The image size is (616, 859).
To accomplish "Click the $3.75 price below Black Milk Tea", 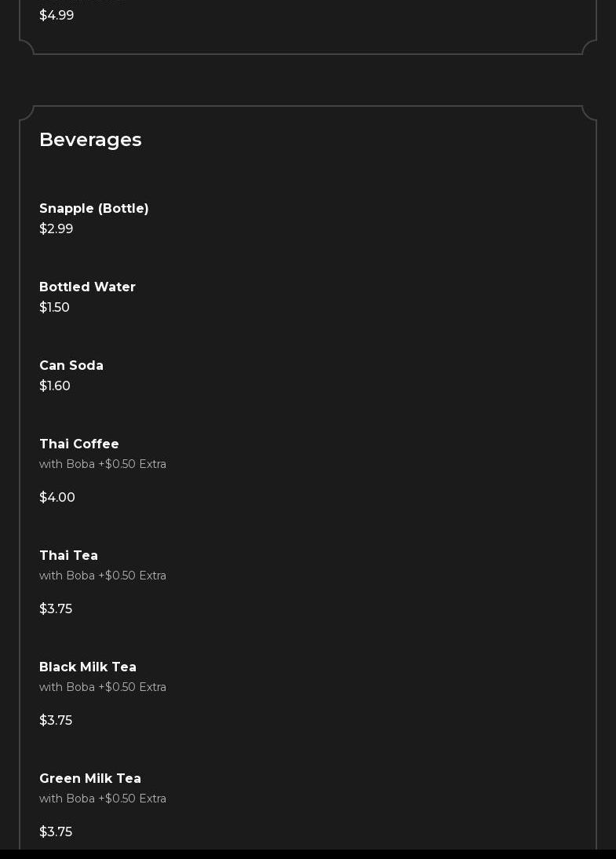I will tap(56, 721).
